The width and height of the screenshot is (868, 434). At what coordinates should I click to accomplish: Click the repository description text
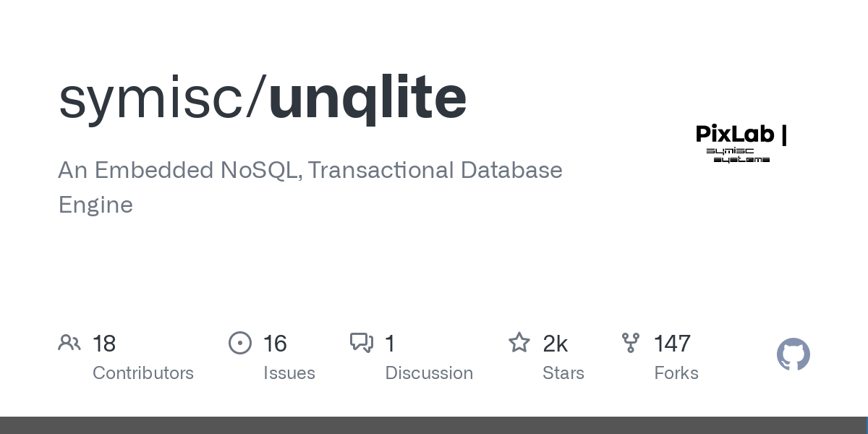point(310,187)
